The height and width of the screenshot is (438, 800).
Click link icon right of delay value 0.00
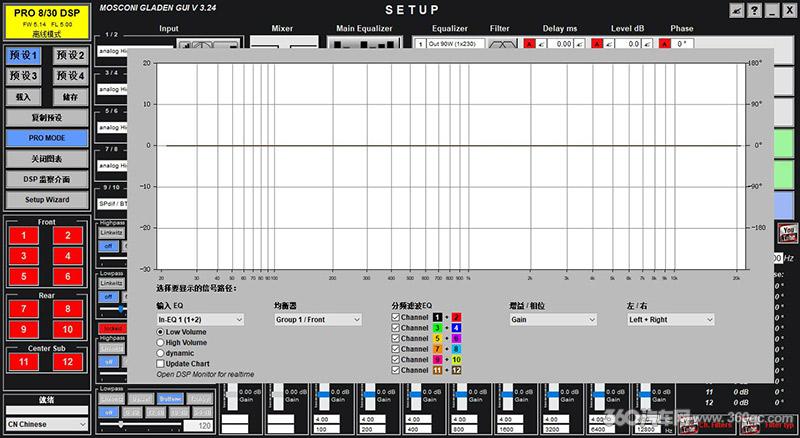[x=580, y=44]
